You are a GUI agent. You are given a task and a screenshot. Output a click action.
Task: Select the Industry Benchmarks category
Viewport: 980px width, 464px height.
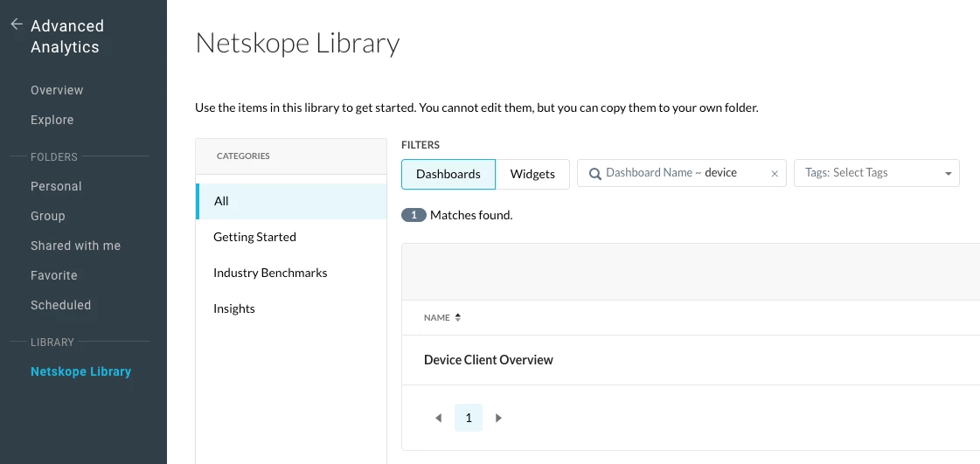291,273
